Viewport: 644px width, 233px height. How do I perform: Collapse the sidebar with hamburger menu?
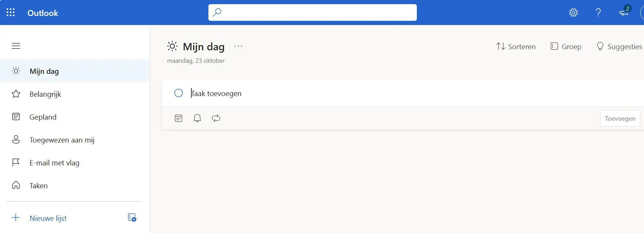pyautogui.click(x=16, y=46)
